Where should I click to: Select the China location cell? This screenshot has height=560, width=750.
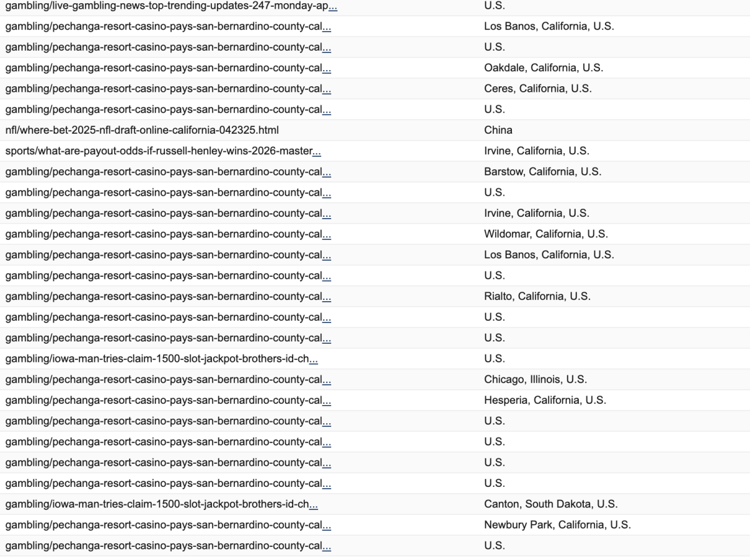pos(498,130)
